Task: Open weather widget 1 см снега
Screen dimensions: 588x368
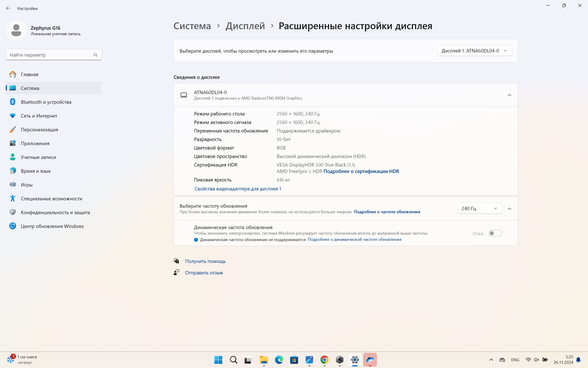Action: (22, 360)
